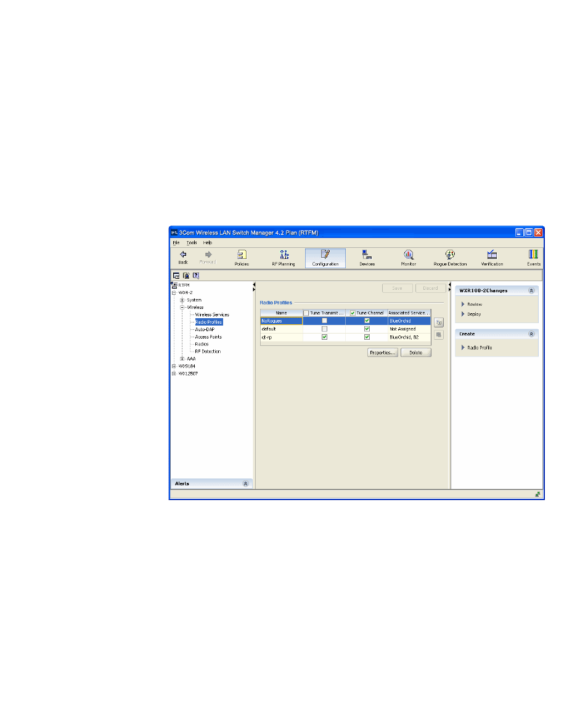588x706 pixels.
Task: Go Back with the toolbar arrow
Action: tap(183, 258)
